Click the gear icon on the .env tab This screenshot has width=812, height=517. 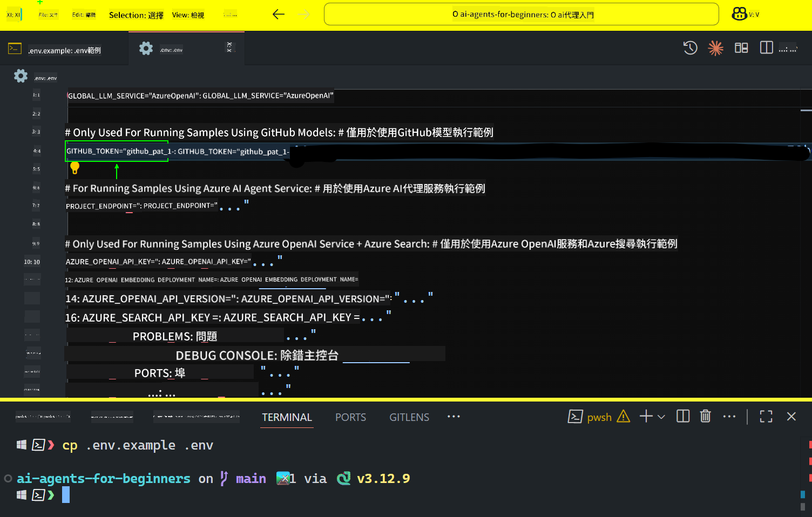pyautogui.click(x=146, y=49)
